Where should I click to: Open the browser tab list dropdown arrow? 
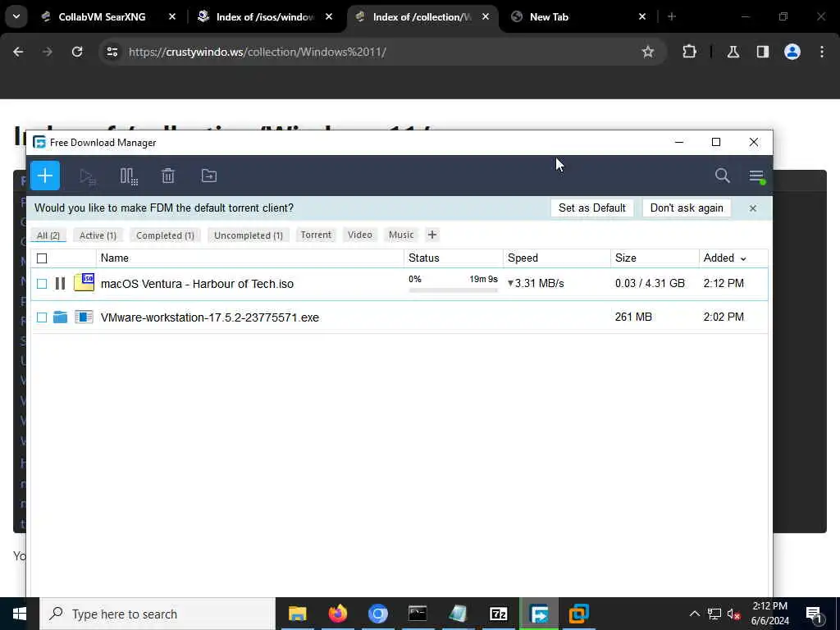pyautogui.click(x=16, y=16)
